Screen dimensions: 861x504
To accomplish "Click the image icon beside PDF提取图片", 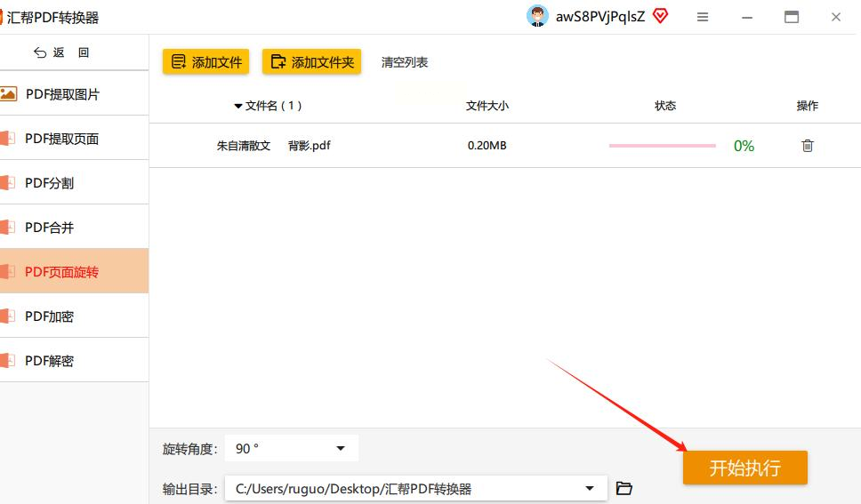I will [8, 94].
